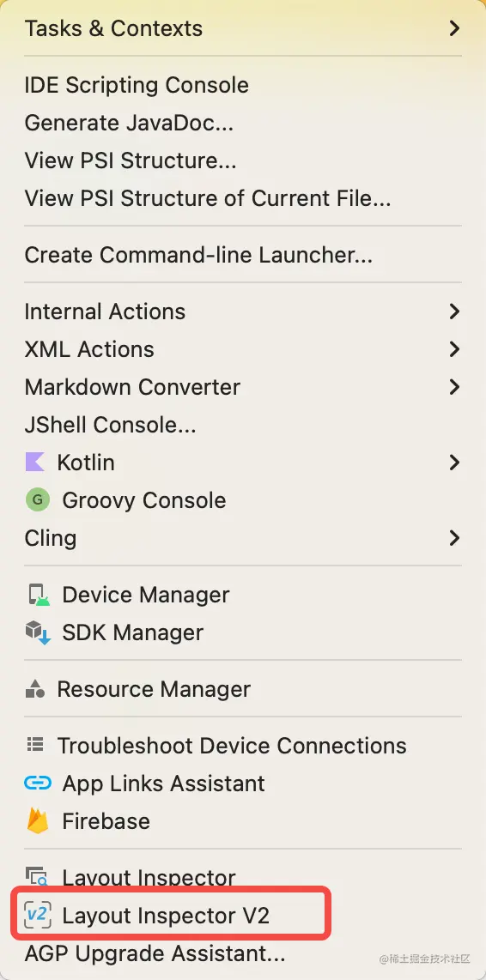Click the Layout Inspector magnifier icon
Viewport: 486px width, 980px height.
pos(38,876)
